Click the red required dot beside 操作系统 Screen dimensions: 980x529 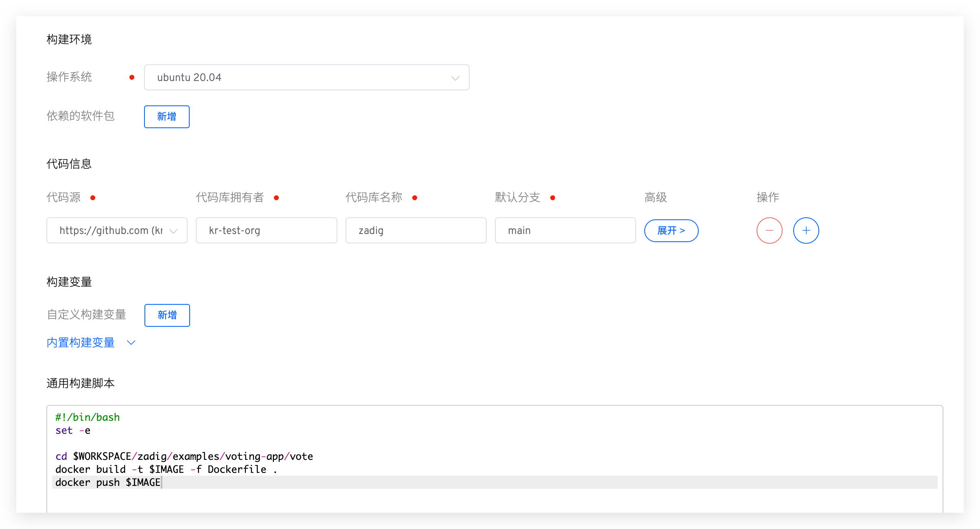coord(132,77)
